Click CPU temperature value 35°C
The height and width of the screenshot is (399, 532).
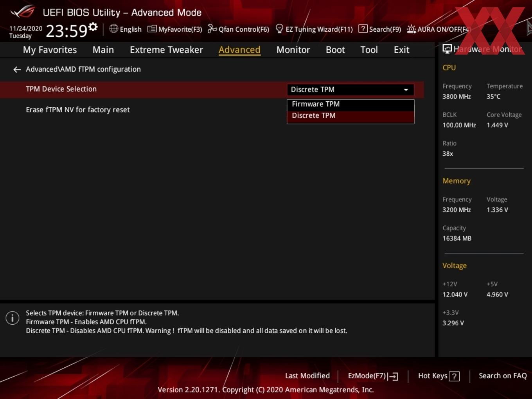coord(493,97)
